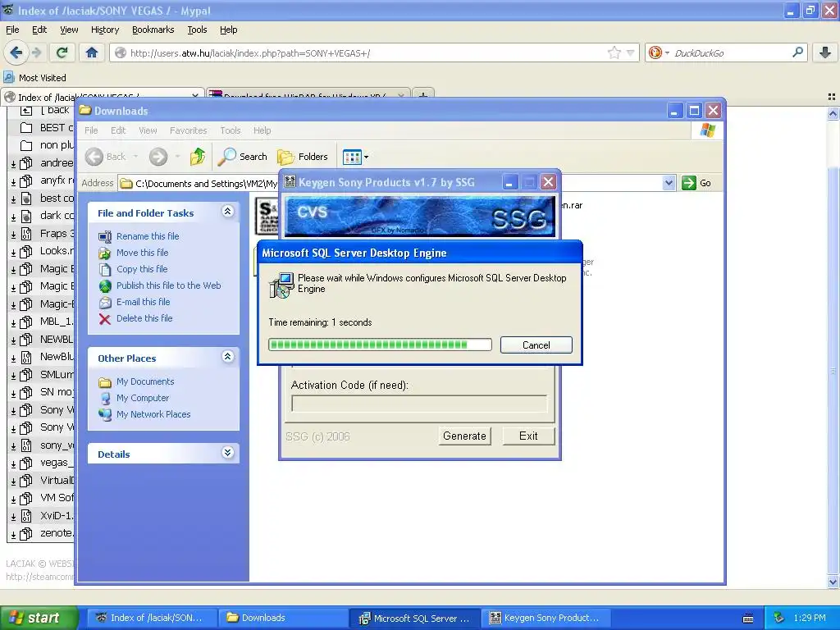Viewport: 840px width, 630px height.
Task: Click the MBL_1 file entry
Action: click(57, 322)
